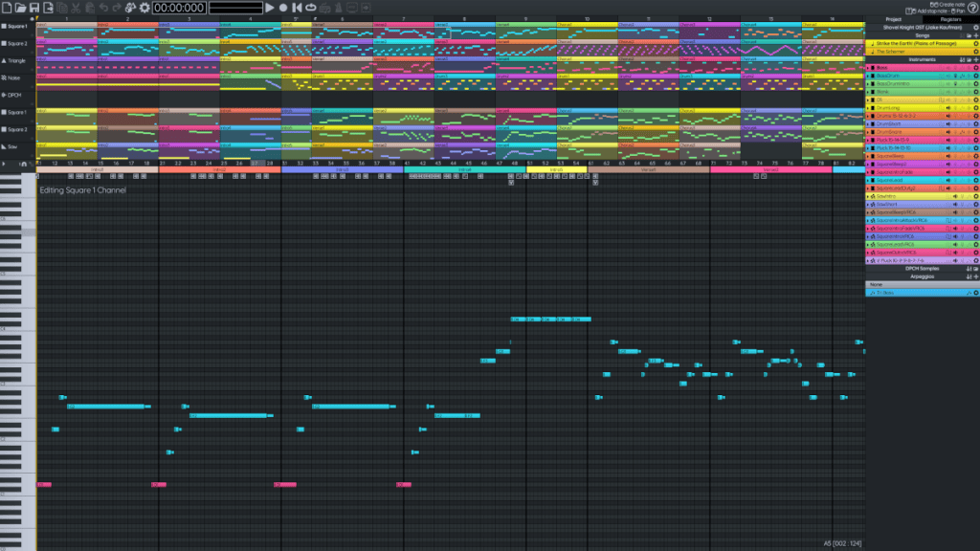This screenshot has width=980, height=551.
Task: Start playback with the Play button
Action: point(269,8)
